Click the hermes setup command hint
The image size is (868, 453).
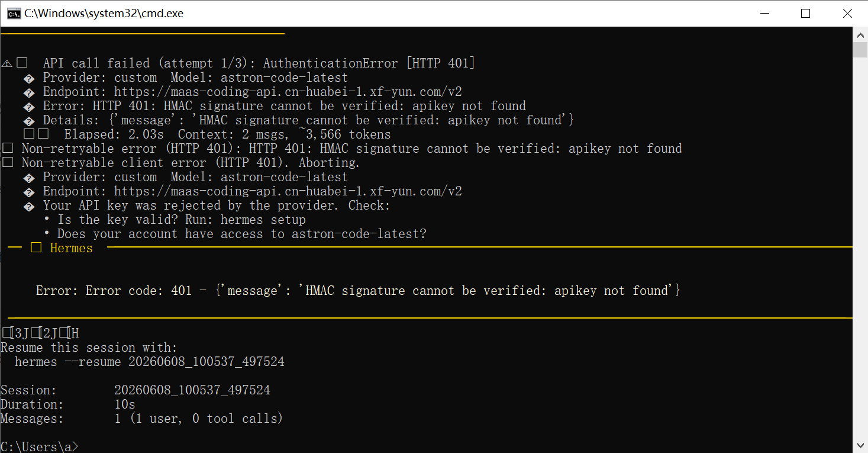click(263, 220)
